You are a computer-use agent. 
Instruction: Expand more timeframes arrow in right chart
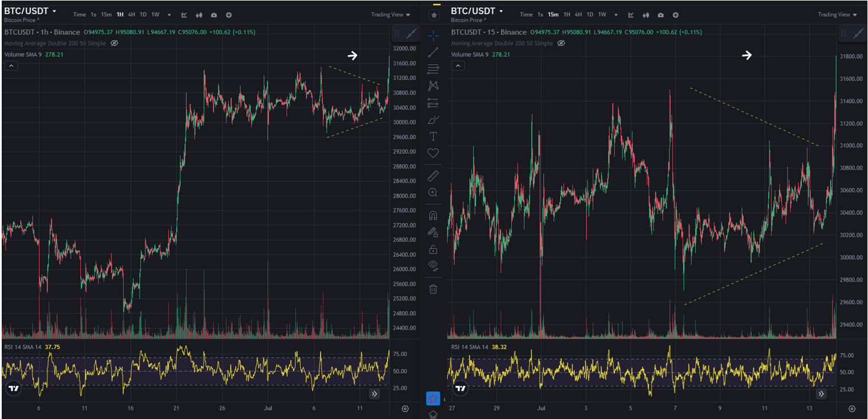coord(616,15)
